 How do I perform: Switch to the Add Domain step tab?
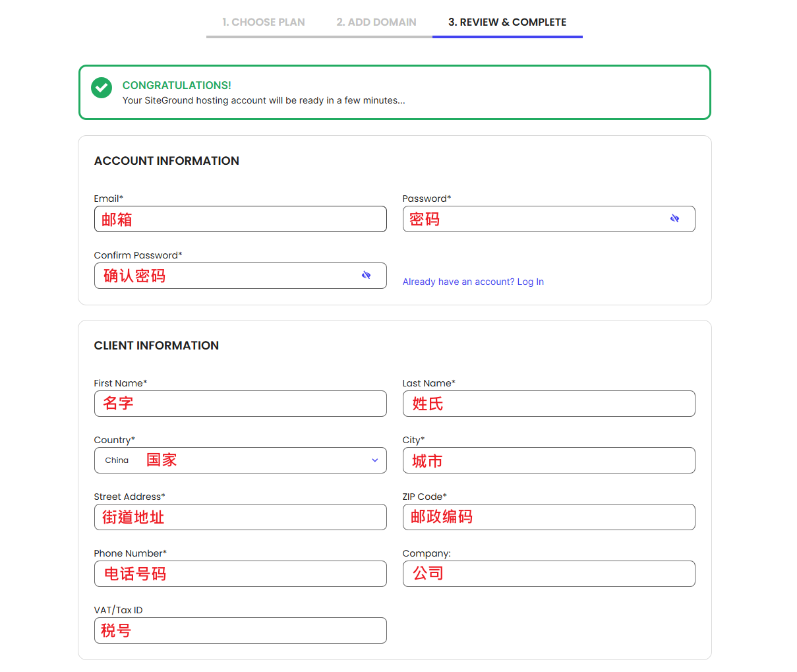pos(376,22)
